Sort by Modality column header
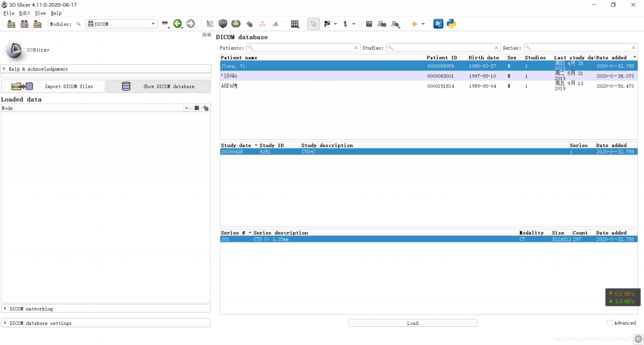Viewport: 644px width, 345px height. [x=534, y=233]
